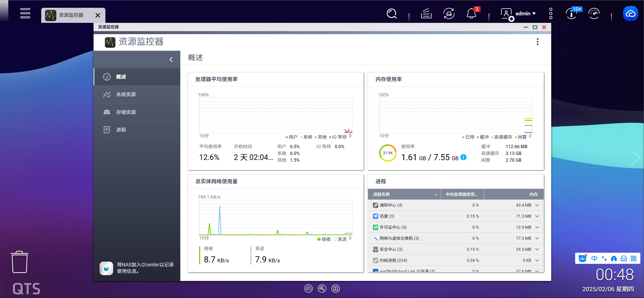Image resolution: width=644 pixels, height=298 pixels.
Task: Open Resource Monitor's three-dot options menu
Action: coord(537,42)
